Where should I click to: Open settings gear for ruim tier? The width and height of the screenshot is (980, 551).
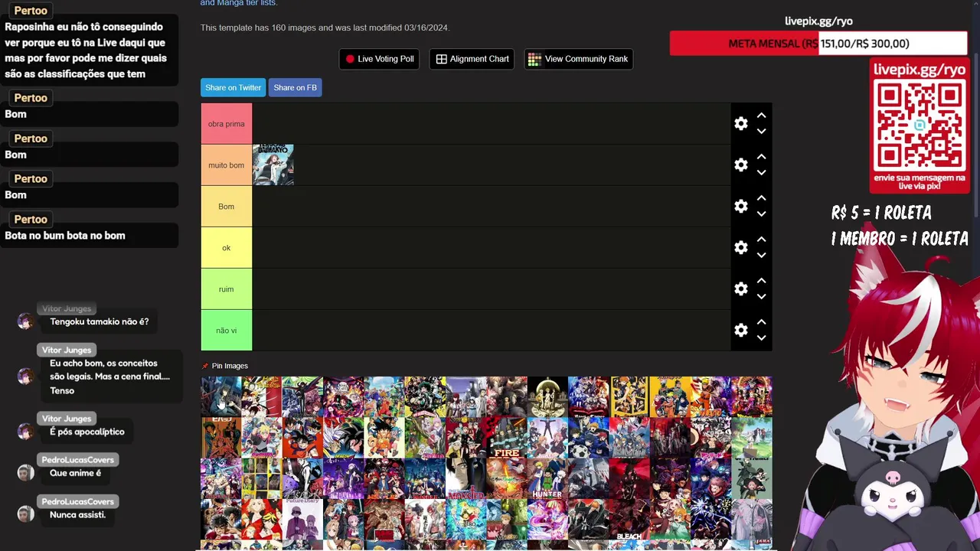click(740, 289)
